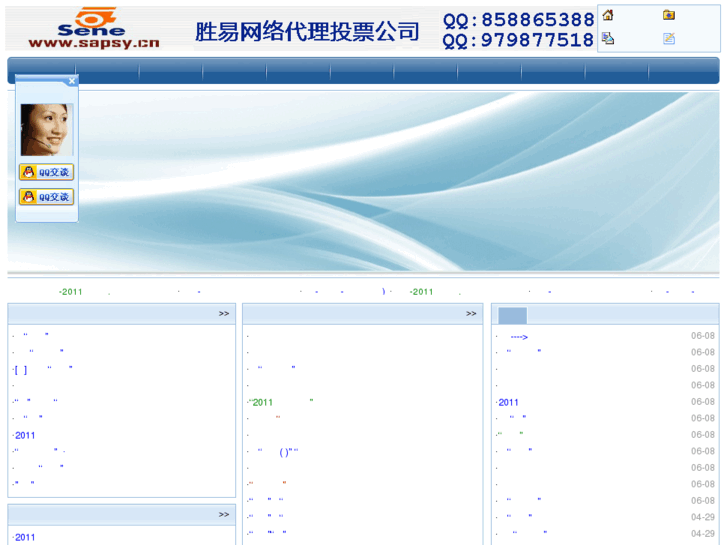Select the highlighted tab in right panel
The width and height of the screenshot is (727, 545).
click(512, 316)
